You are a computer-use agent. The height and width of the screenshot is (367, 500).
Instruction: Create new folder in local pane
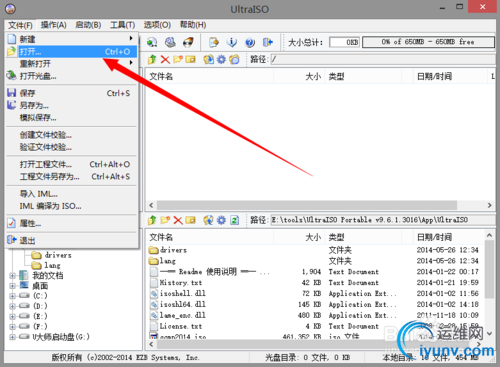[165, 220]
